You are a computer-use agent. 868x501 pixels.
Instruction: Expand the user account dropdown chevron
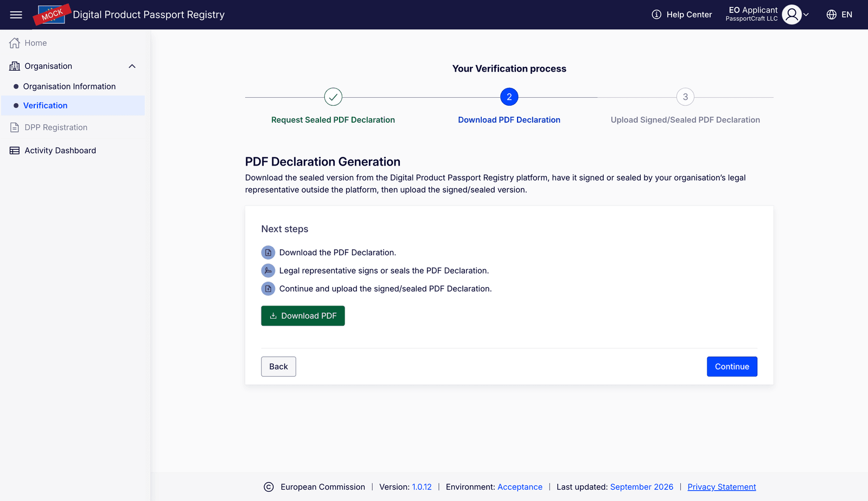pos(806,15)
